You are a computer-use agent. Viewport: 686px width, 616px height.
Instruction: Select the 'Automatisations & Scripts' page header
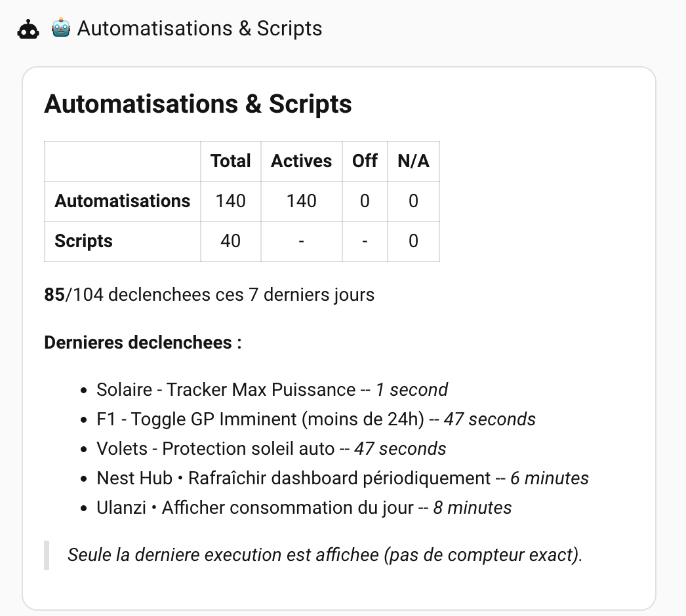[x=198, y=28]
